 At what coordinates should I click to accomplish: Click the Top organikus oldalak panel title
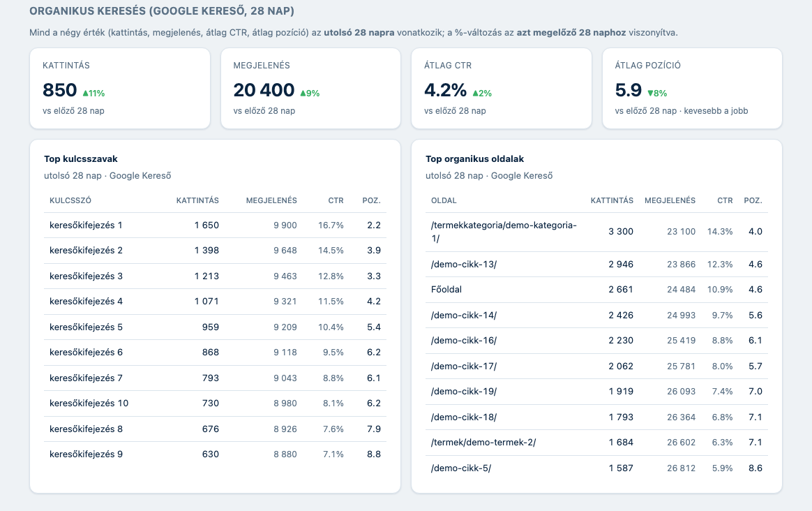coord(475,159)
